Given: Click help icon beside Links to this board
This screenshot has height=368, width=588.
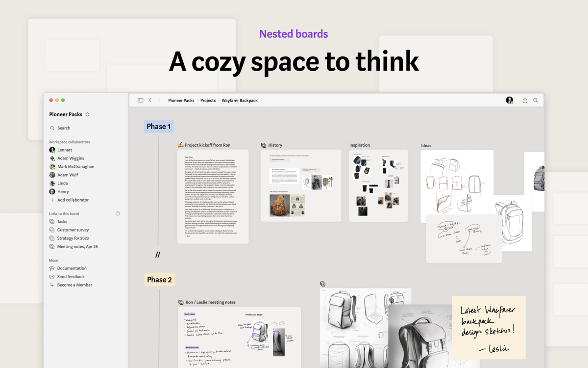Looking at the screenshot, I should (x=118, y=214).
